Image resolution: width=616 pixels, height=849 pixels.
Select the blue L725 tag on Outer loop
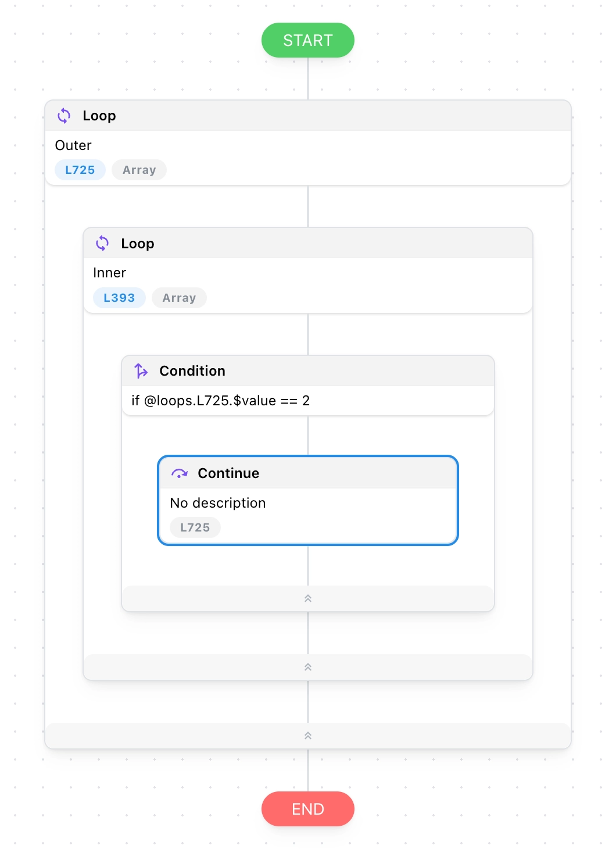(80, 170)
